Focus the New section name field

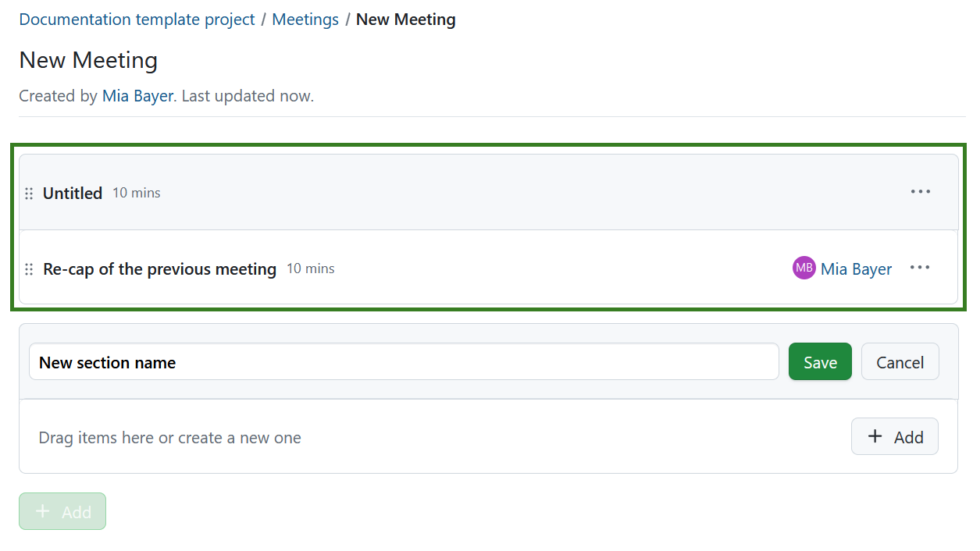404,362
